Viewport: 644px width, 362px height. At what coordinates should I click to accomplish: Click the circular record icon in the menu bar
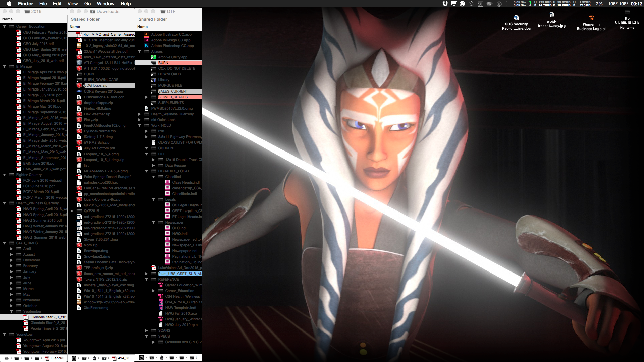coord(462,4)
